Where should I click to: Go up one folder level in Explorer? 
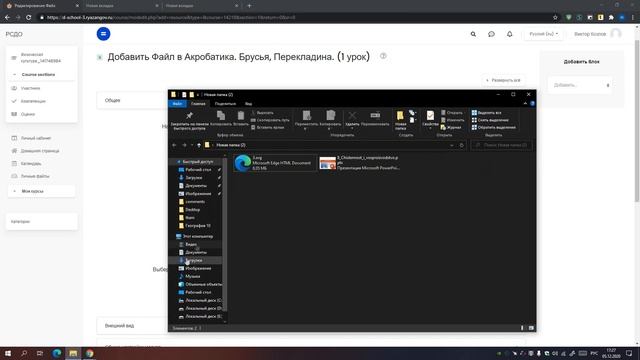pos(199,145)
